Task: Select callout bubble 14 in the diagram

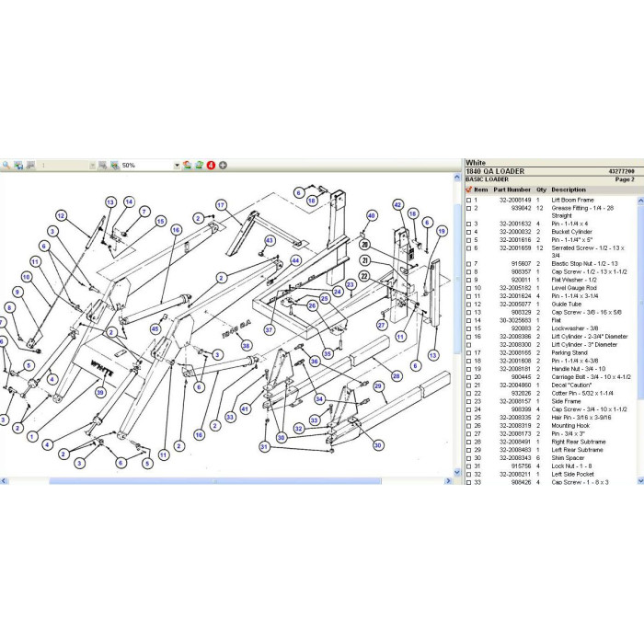Action: [x=129, y=201]
